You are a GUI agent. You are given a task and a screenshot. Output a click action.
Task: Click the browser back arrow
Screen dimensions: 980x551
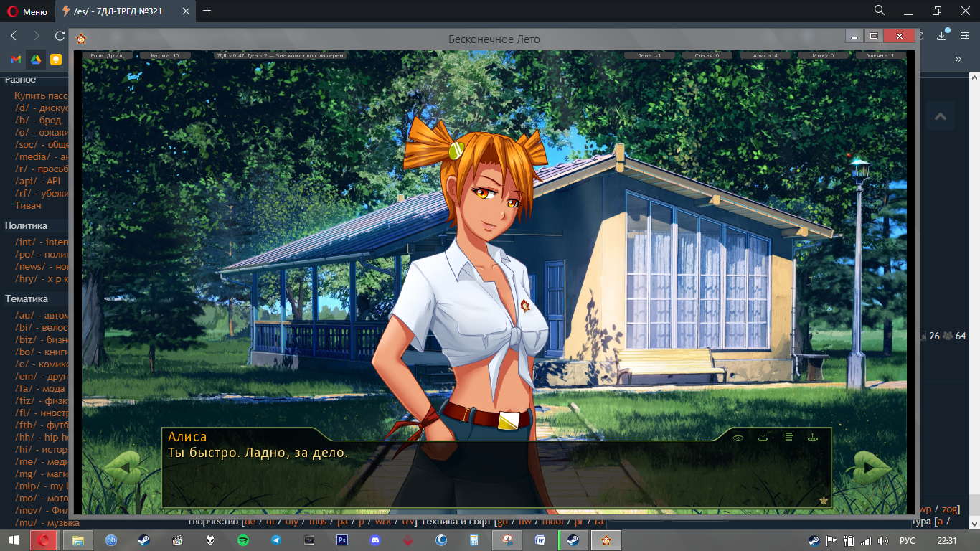pos(14,36)
